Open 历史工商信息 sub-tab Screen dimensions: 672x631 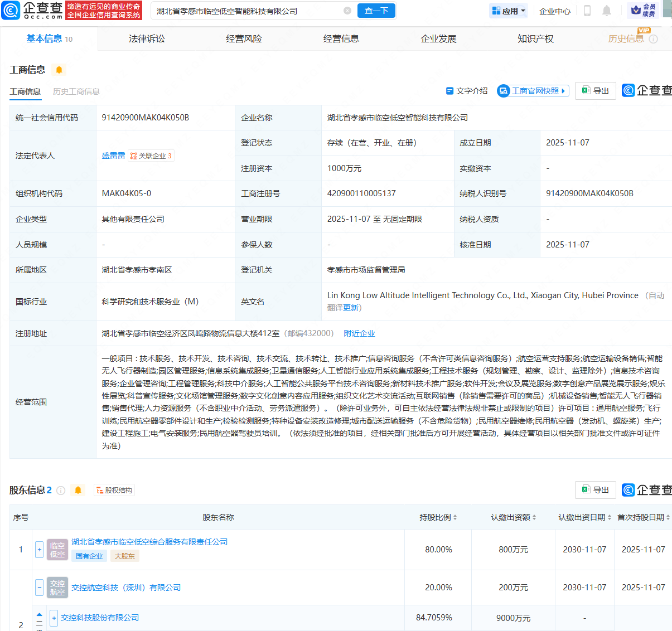click(76, 91)
